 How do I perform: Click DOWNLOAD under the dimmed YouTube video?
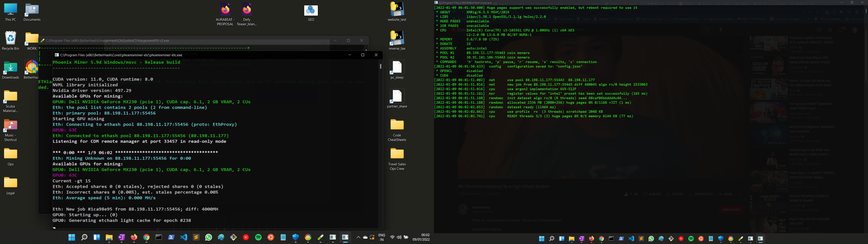pos(701,194)
